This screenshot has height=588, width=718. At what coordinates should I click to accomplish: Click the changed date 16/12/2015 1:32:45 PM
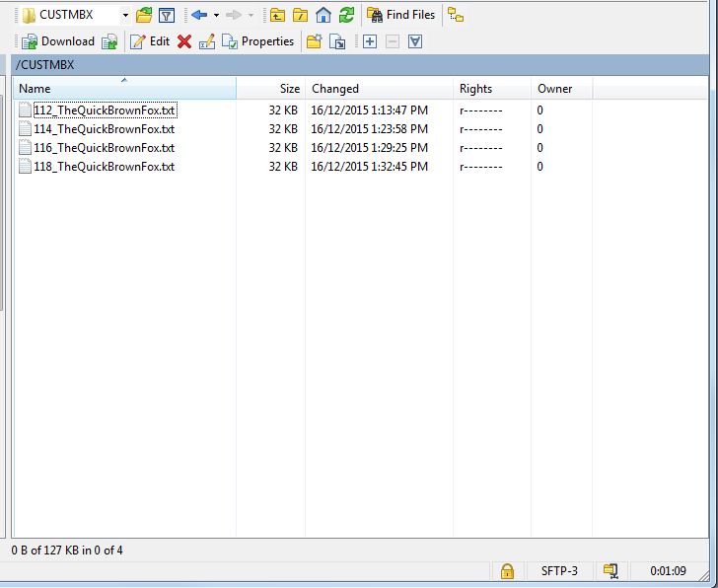click(x=370, y=167)
